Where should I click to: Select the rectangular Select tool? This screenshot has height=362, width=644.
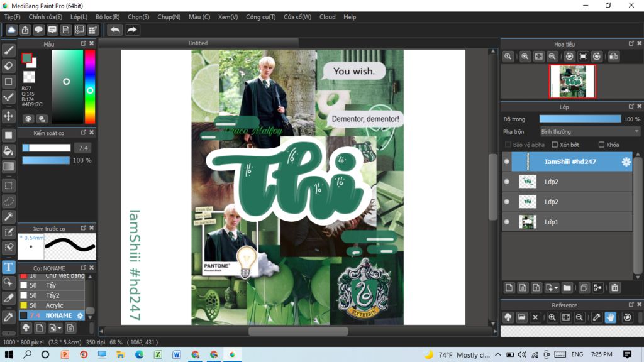click(8, 185)
